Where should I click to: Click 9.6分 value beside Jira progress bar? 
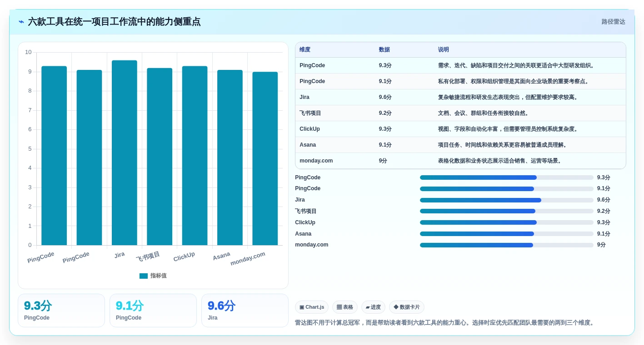pyautogui.click(x=604, y=200)
